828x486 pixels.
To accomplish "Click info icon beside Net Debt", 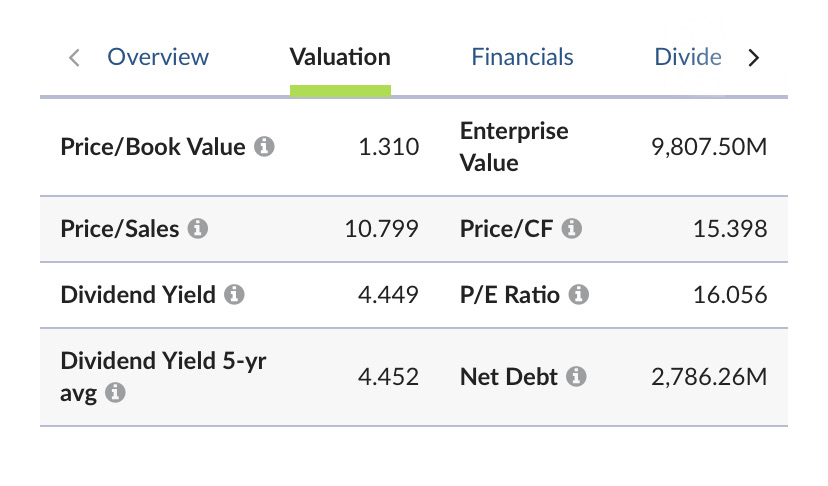I will [576, 377].
